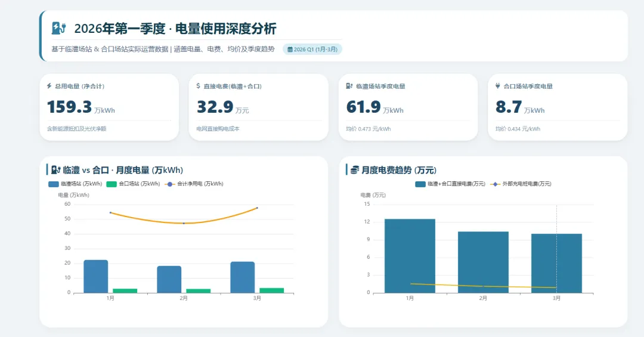Click the charging station icon next to 临澧场站季度电量
The height and width of the screenshot is (337, 644).
[349, 86]
